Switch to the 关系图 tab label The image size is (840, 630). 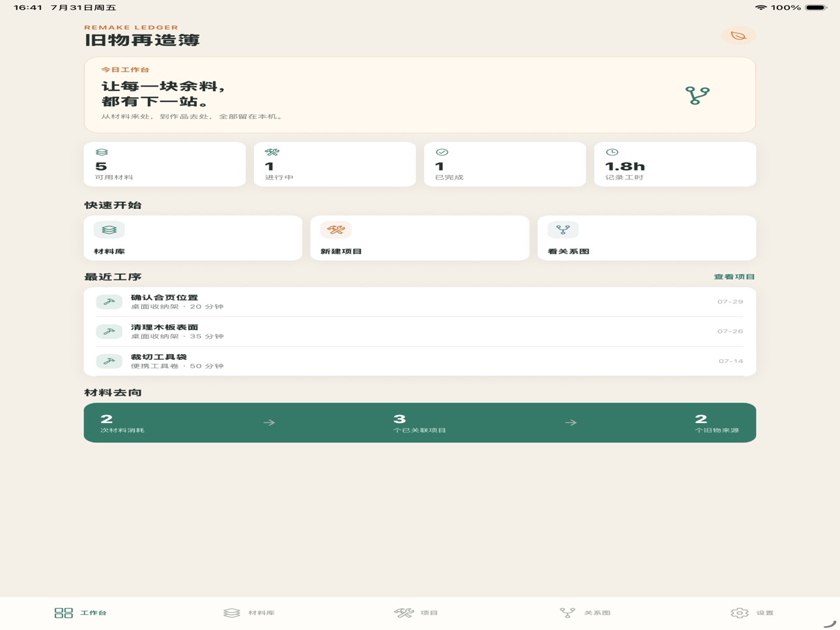[597, 613]
